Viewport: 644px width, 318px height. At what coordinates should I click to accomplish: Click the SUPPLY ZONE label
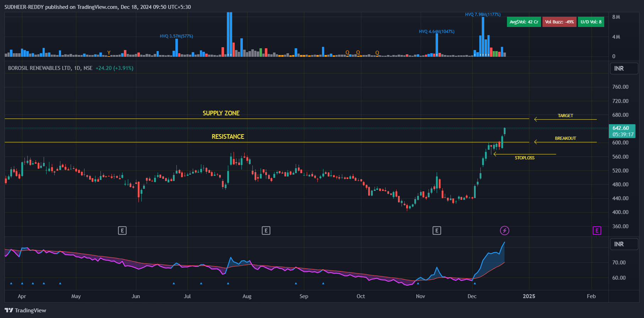[x=221, y=113]
